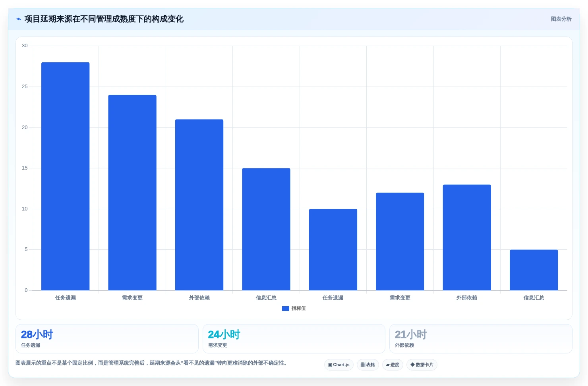588x386 pixels.
Task: Click the lightning icon beside the chart title
Action: (x=19, y=19)
